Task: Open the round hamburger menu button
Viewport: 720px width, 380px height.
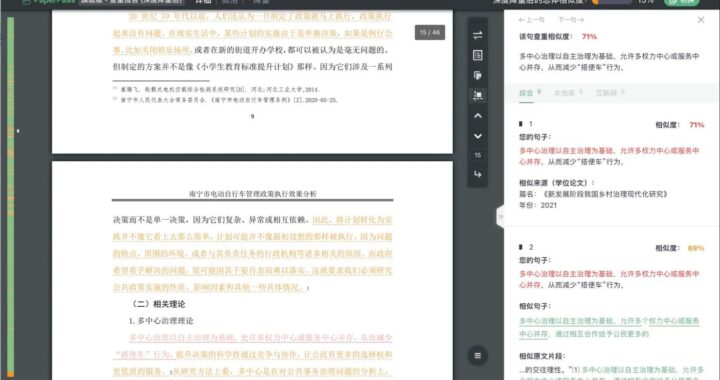Action: point(478,356)
